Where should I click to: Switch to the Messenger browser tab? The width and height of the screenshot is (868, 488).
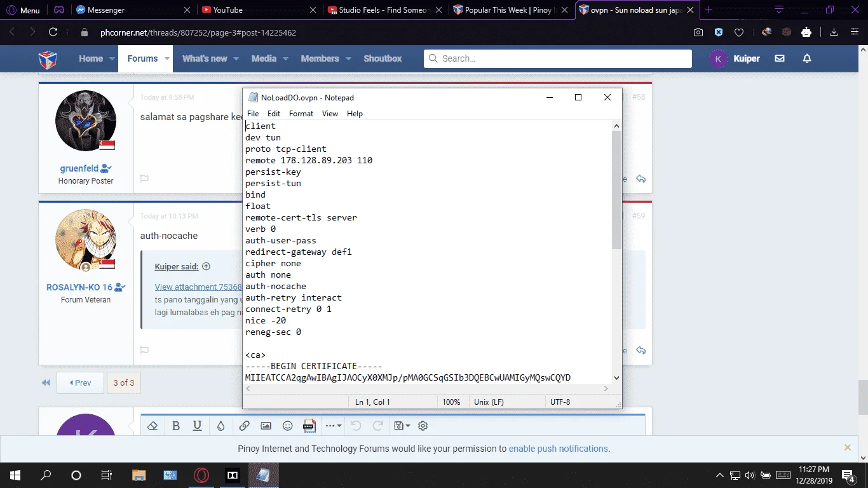(133, 10)
